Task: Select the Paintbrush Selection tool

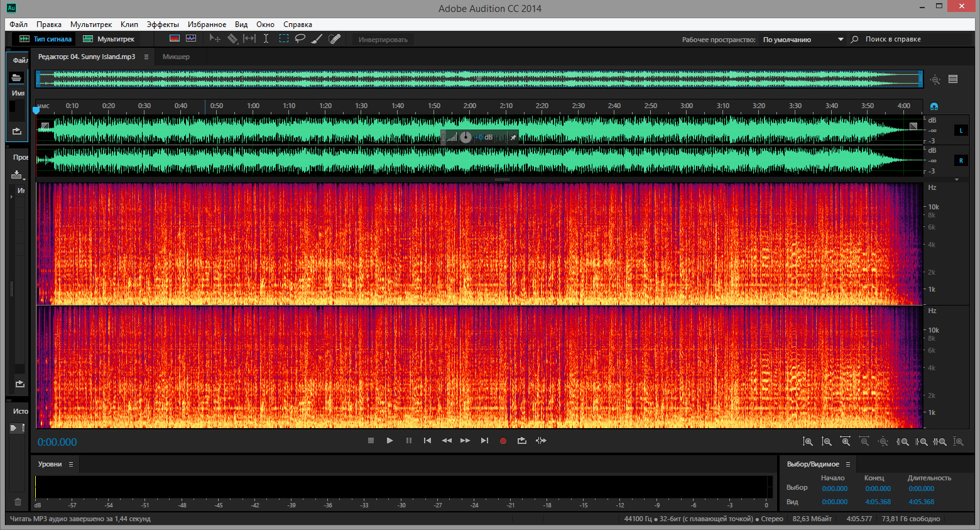Action: click(317, 38)
